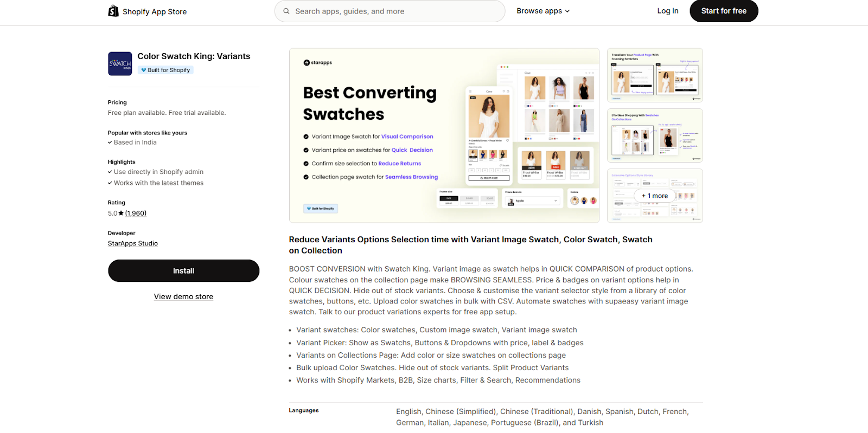This screenshot has width=868, height=433.
Task: Click the + 1 more images button
Action: tap(655, 196)
